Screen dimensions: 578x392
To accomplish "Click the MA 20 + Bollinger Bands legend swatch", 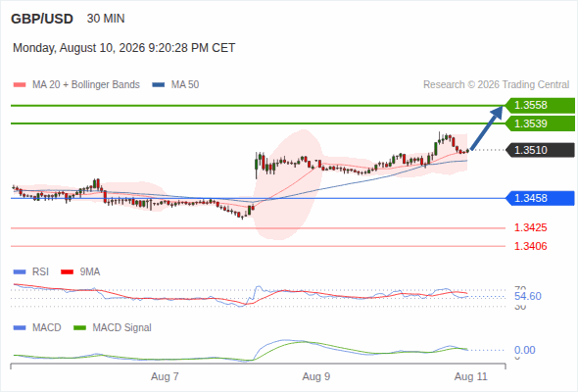I will click(x=20, y=85).
